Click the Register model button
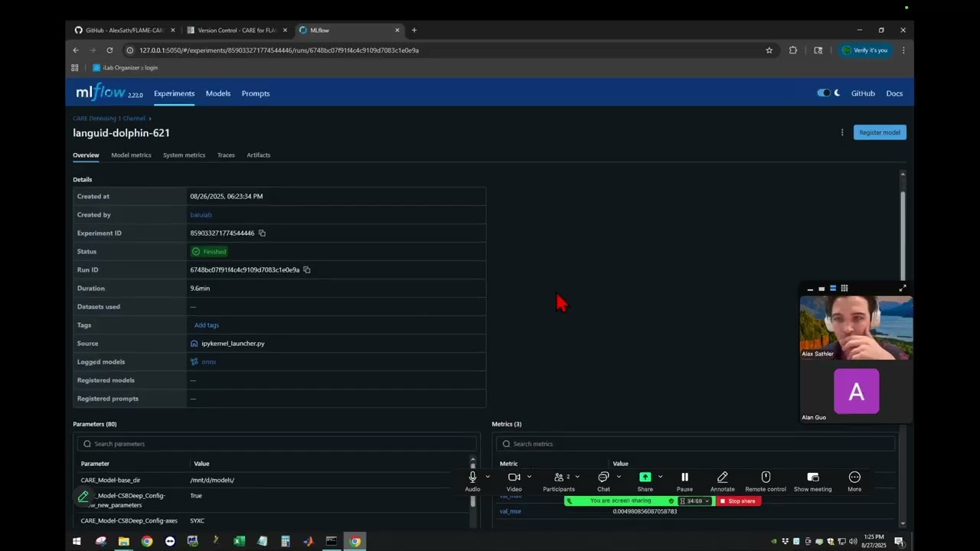Image resolution: width=980 pixels, height=551 pixels. [x=880, y=132]
